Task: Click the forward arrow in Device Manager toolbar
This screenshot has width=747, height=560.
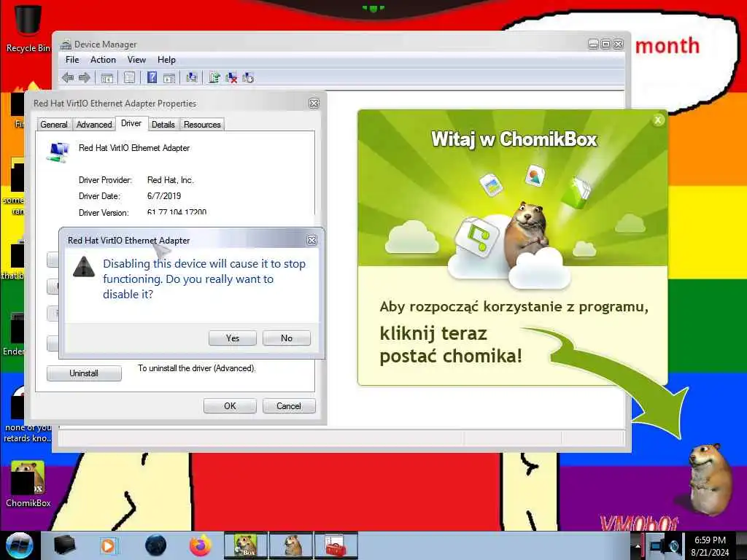Action: [85, 77]
